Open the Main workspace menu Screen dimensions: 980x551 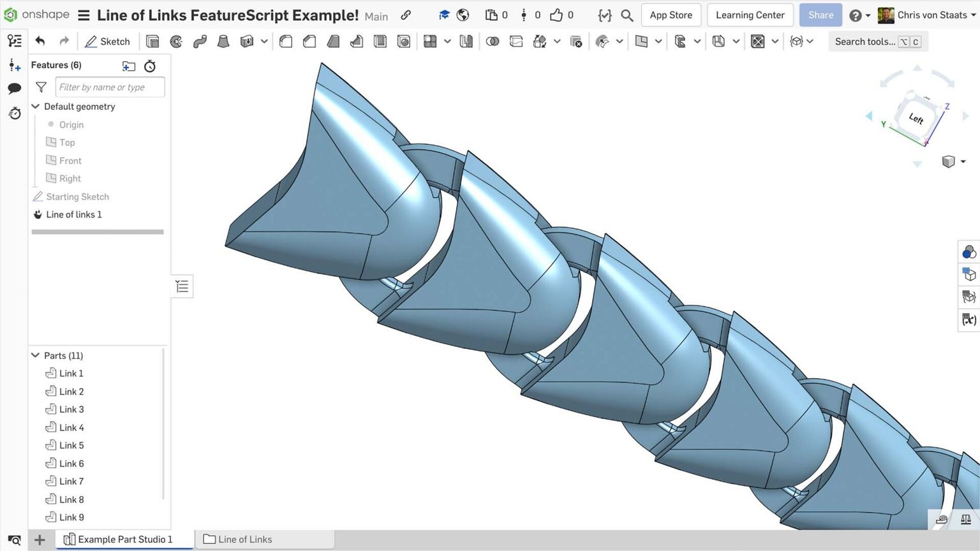pyautogui.click(x=376, y=17)
